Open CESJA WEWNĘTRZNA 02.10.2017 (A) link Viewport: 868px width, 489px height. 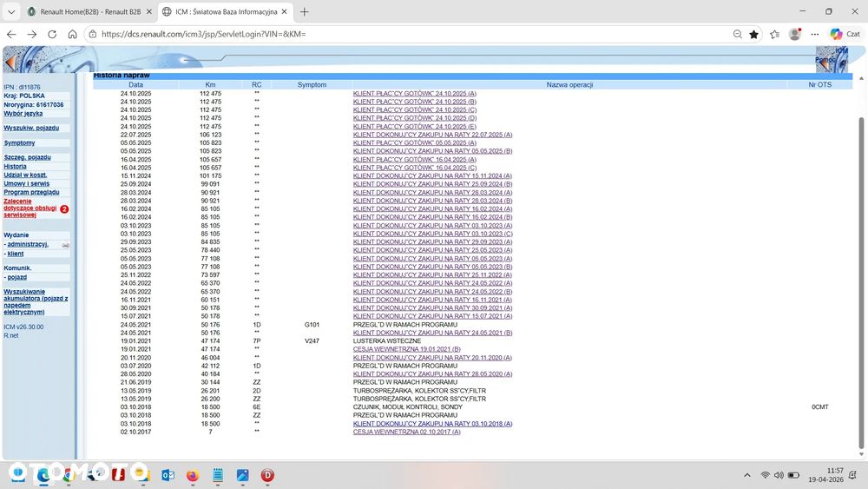pos(407,432)
